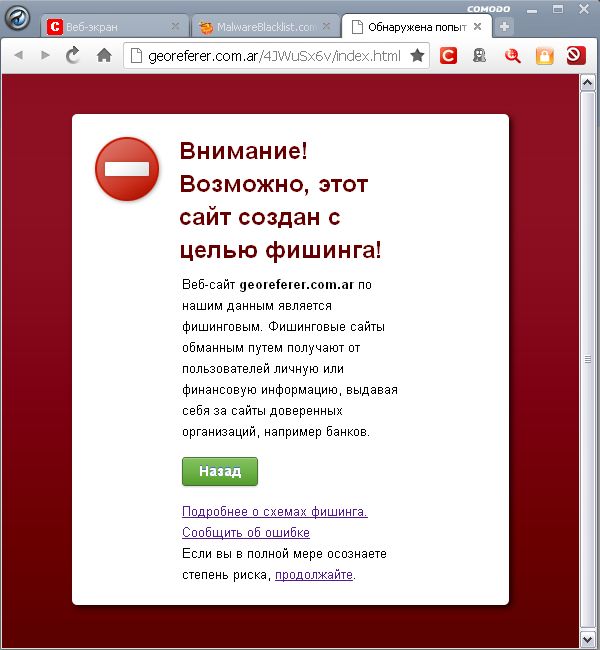Click the orange padlock extension icon
This screenshot has height=650, width=600.
pyautogui.click(x=544, y=56)
